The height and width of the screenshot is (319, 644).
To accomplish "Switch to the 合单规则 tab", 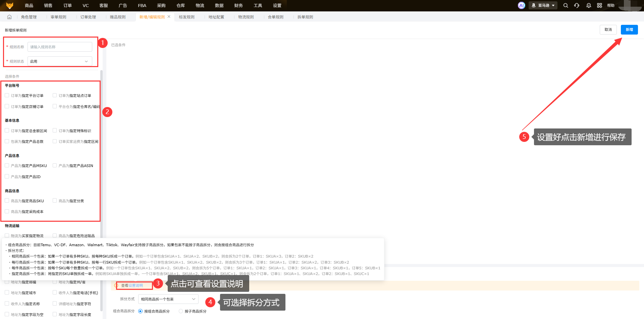I will (x=275, y=17).
